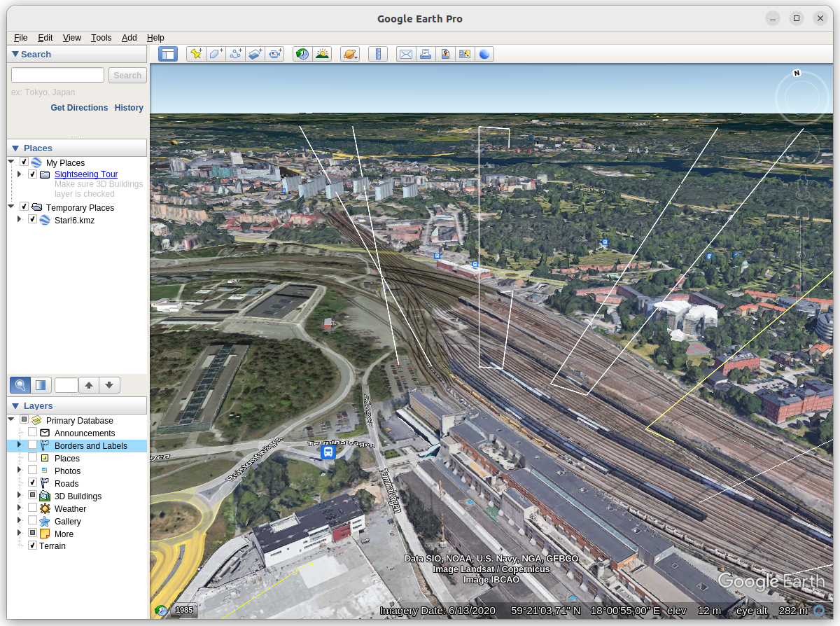This screenshot has width=840, height=626.
Task: Print the current view
Action: [x=426, y=54]
